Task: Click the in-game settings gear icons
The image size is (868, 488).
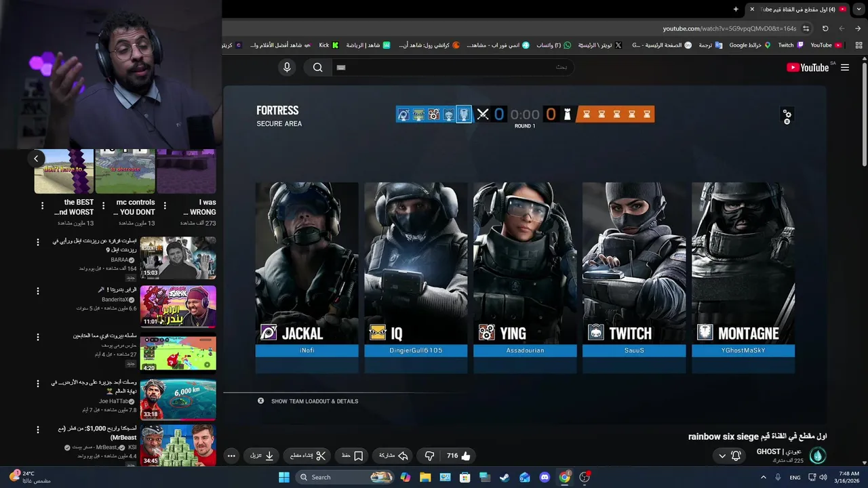Action: (x=787, y=117)
